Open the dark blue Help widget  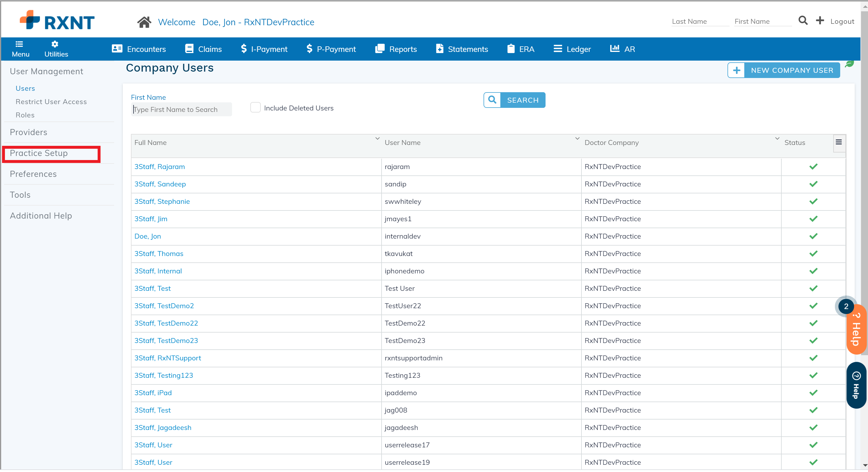(856, 386)
